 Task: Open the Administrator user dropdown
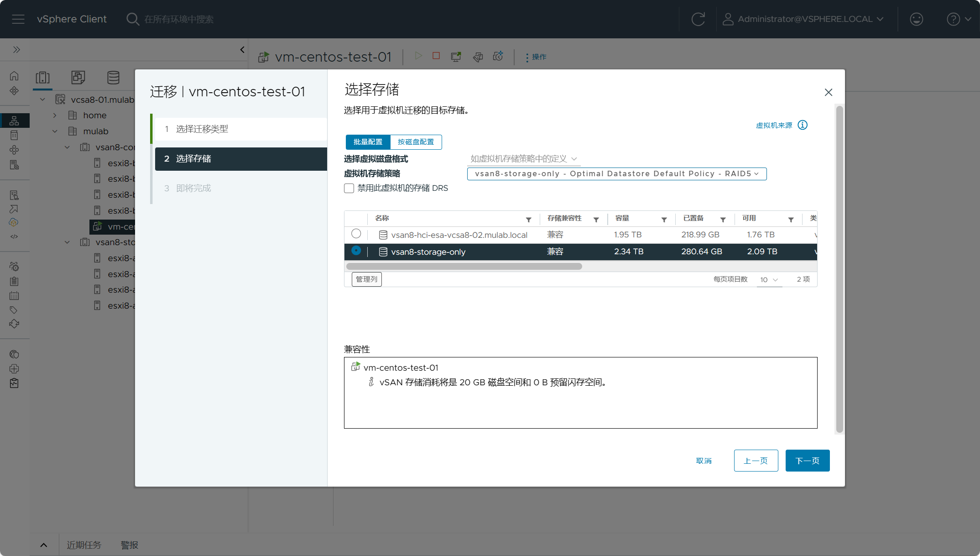pos(804,19)
